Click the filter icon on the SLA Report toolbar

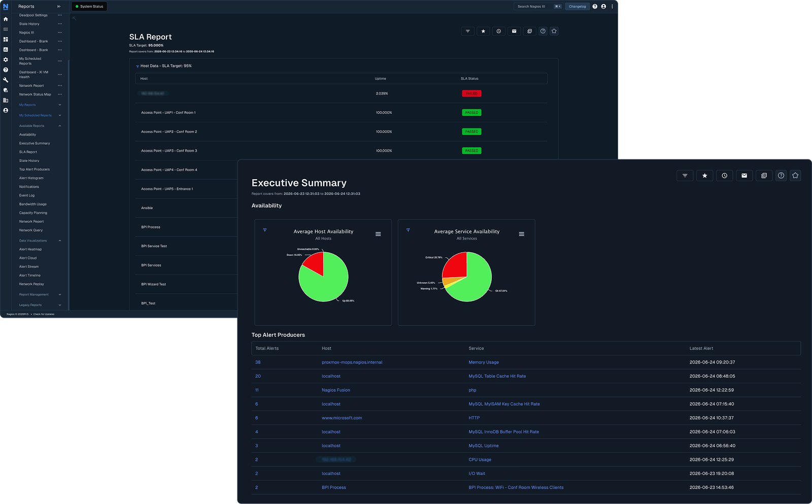[468, 31]
